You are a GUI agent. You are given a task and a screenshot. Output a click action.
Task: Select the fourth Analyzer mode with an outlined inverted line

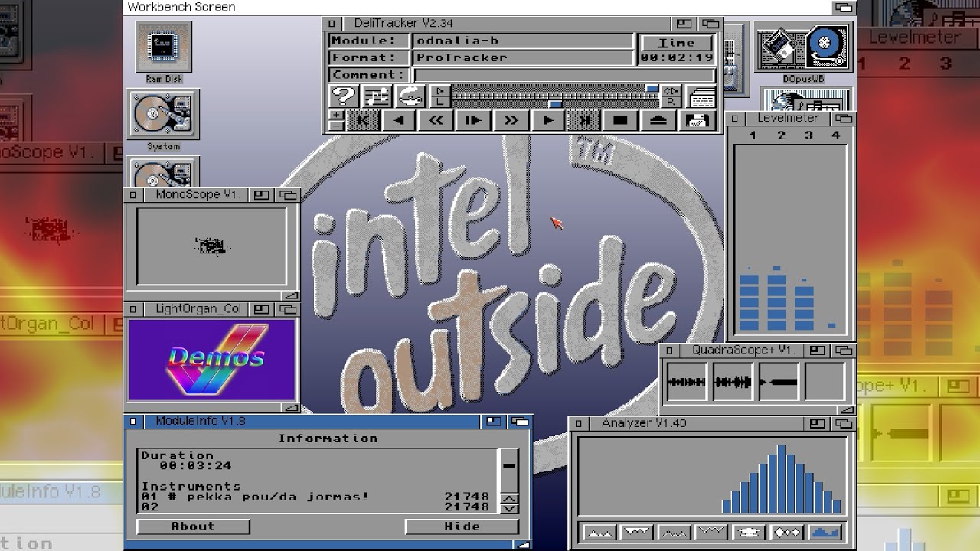(710, 532)
